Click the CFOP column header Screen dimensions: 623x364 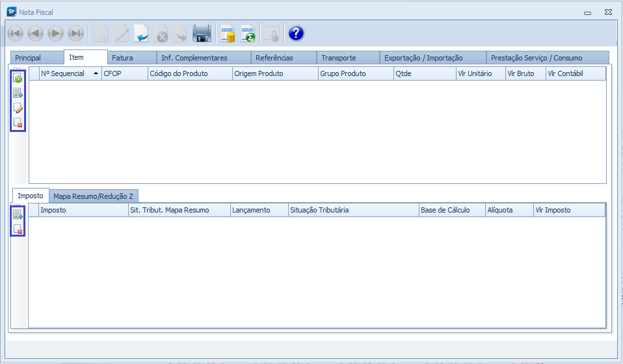[x=113, y=73]
